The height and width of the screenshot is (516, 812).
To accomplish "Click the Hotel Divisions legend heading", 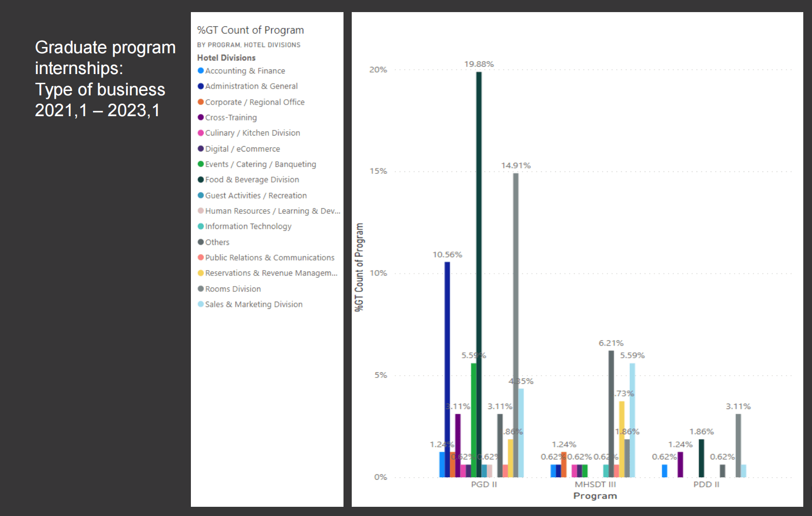I will click(x=226, y=58).
